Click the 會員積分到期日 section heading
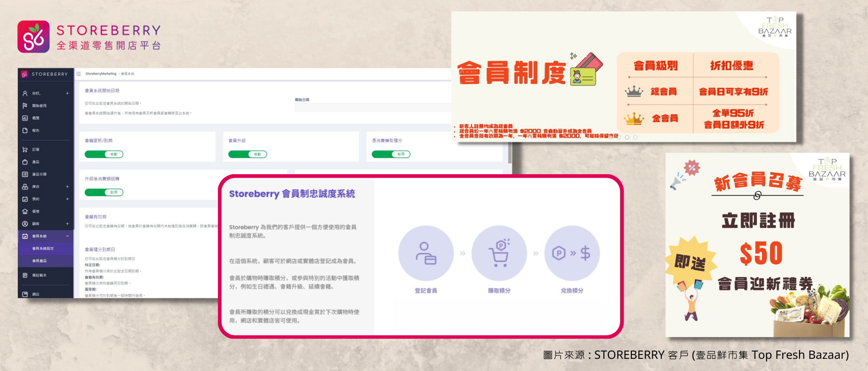Viewport: 868px width, 371px height. coord(100,250)
